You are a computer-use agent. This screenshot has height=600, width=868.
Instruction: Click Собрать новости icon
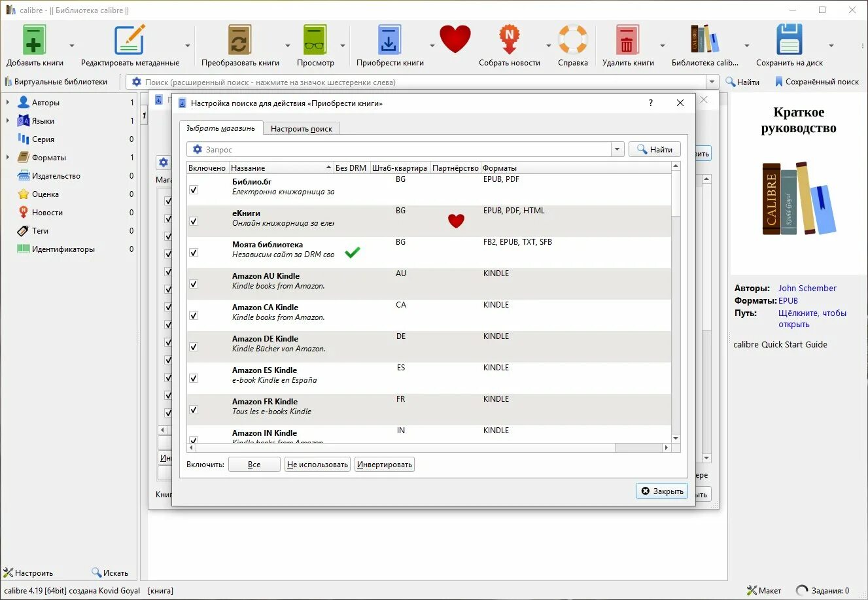[x=509, y=41]
